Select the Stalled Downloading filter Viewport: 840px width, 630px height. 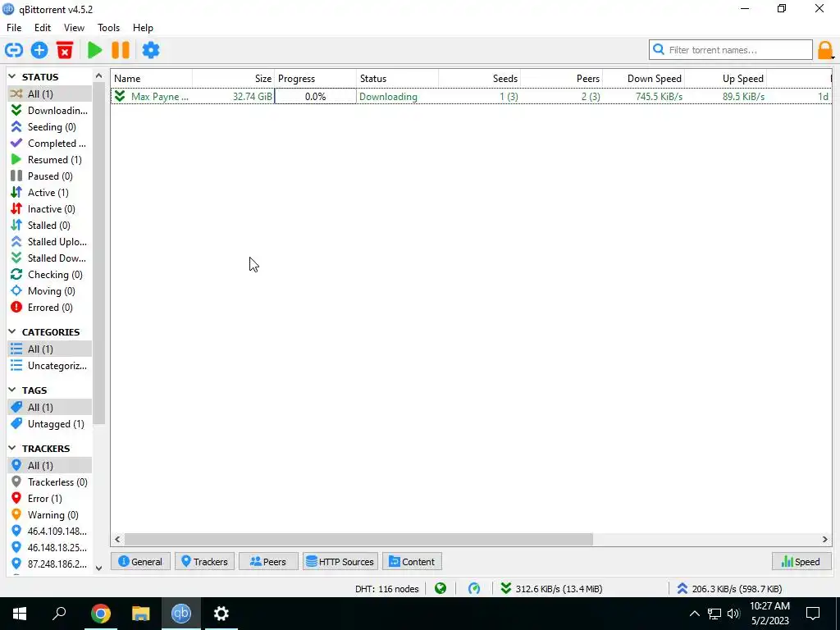(49, 258)
